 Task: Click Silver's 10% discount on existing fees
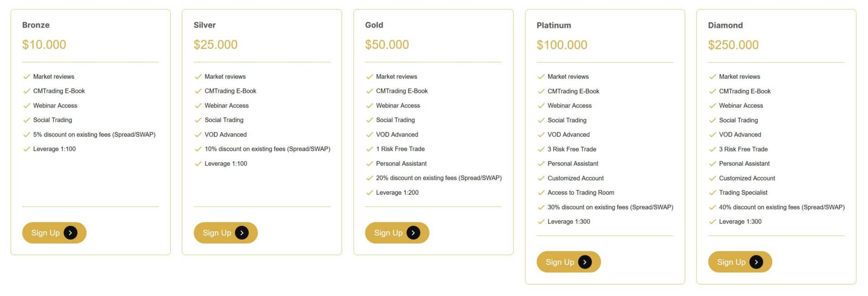click(x=267, y=149)
